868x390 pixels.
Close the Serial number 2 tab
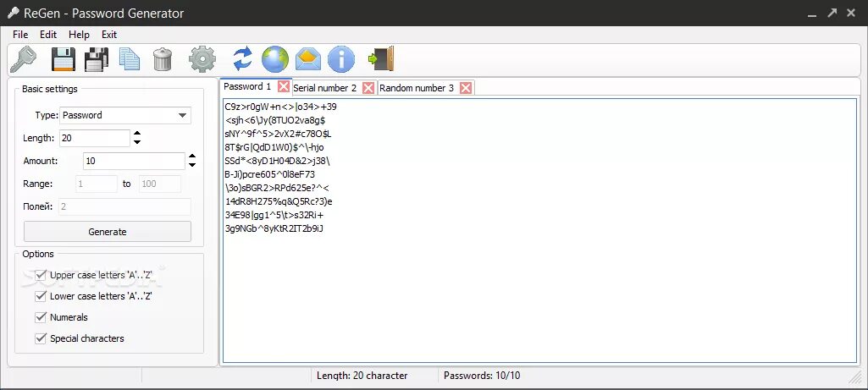click(x=368, y=88)
